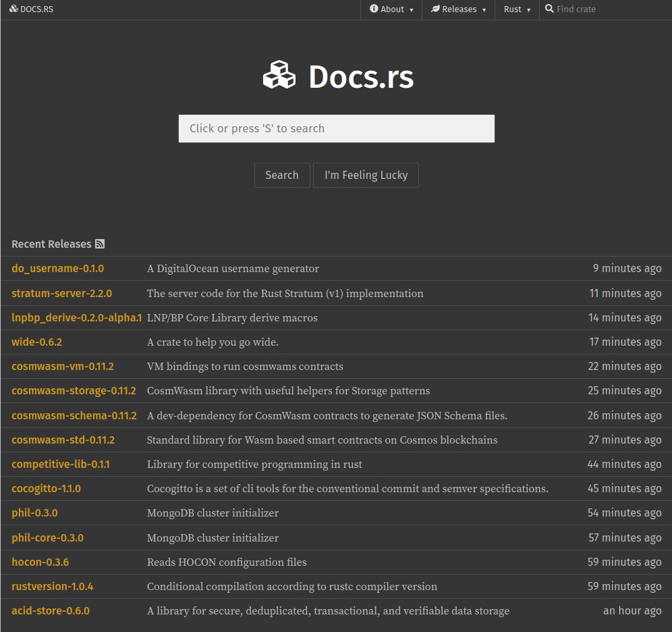The width and height of the screenshot is (672, 632).
Task: Click 'Conditional compilation according to rustc compiler version'
Action: pos(292,587)
